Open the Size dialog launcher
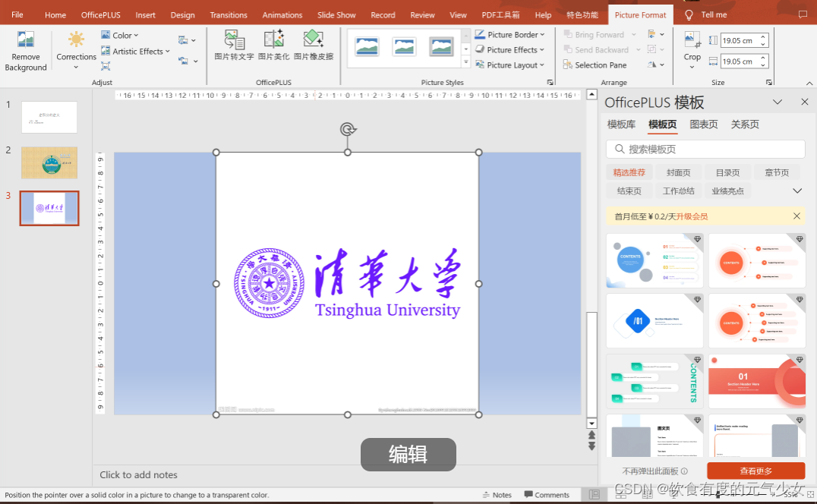The image size is (817, 504). tap(768, 82)
